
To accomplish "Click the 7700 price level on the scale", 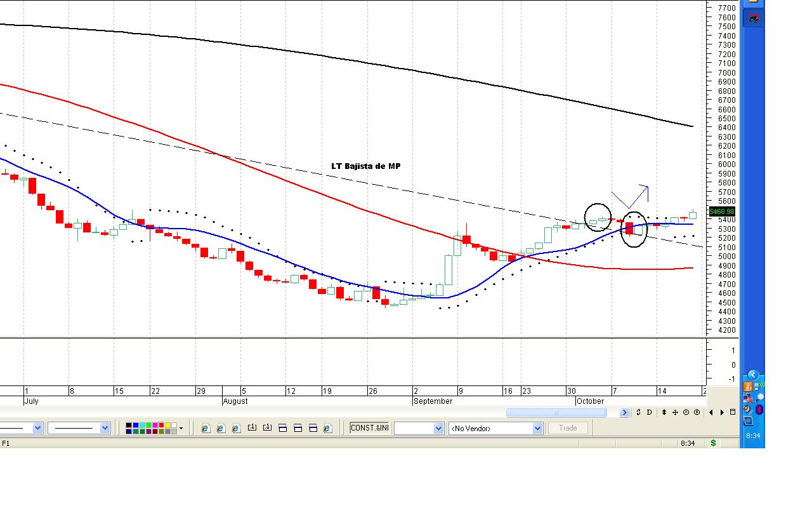I will coord(727,8).
